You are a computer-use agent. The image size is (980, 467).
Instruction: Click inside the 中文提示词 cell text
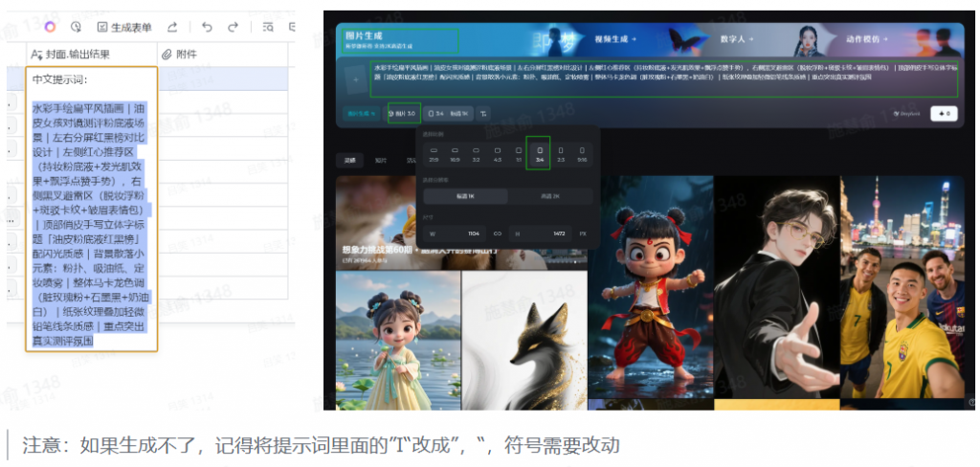tap(91, 210)
